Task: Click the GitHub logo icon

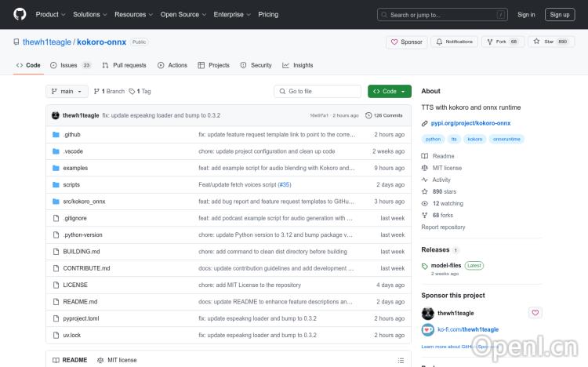Action: (20, 14)
